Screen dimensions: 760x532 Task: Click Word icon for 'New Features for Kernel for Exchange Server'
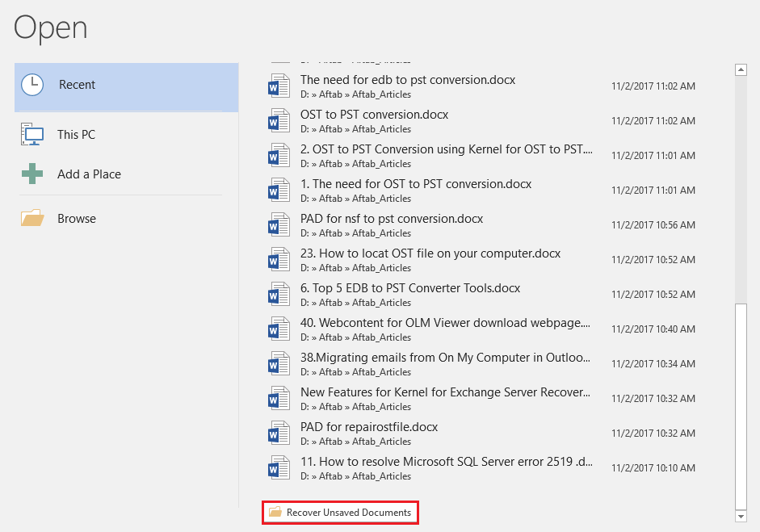click(279, 399)
